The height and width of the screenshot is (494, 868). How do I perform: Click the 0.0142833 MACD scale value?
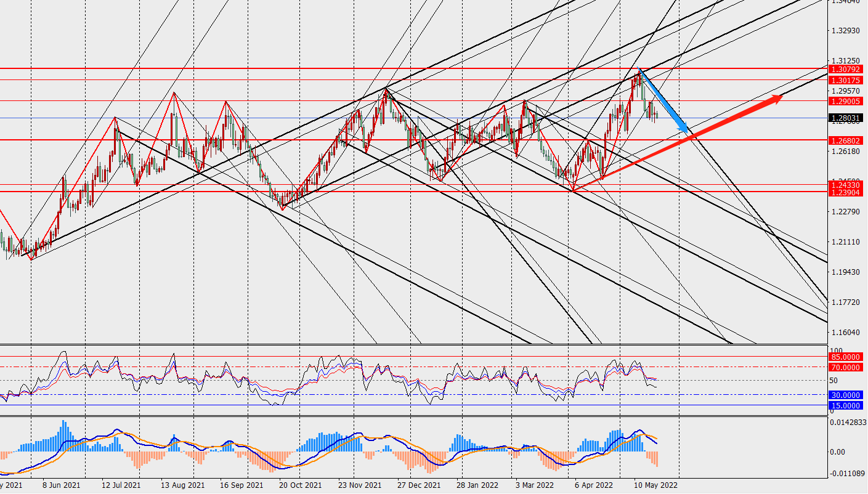(849, 422)
